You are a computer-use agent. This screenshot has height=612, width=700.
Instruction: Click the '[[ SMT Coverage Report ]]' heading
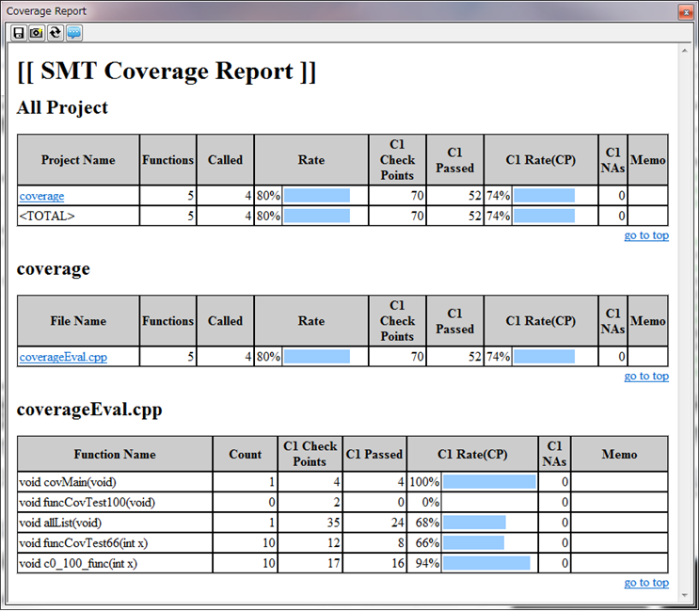click(167, 72)
